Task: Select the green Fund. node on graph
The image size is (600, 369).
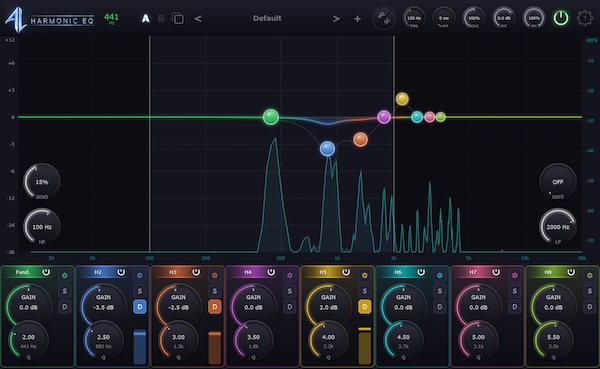Action: (x=271, y=117)
